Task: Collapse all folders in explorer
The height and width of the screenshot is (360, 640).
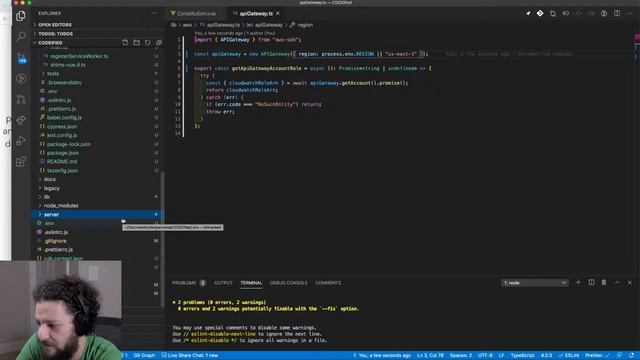Action: click(158, 42)
